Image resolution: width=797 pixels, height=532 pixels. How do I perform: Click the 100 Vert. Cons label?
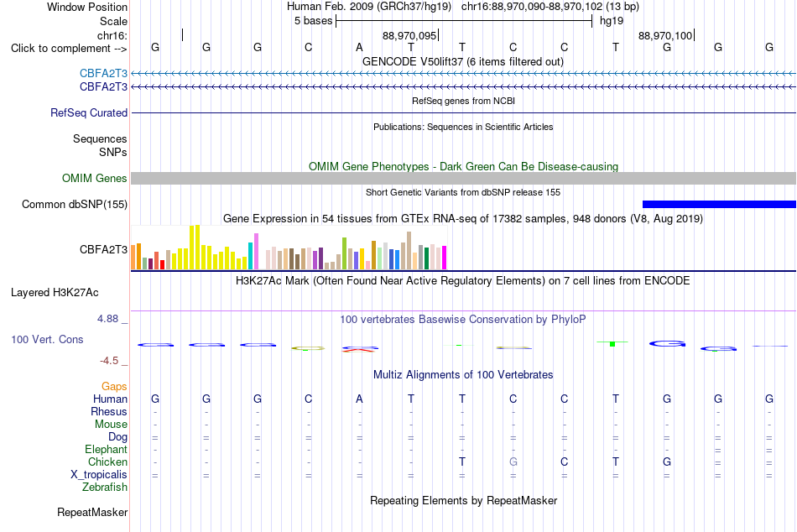tap(47, 339)
